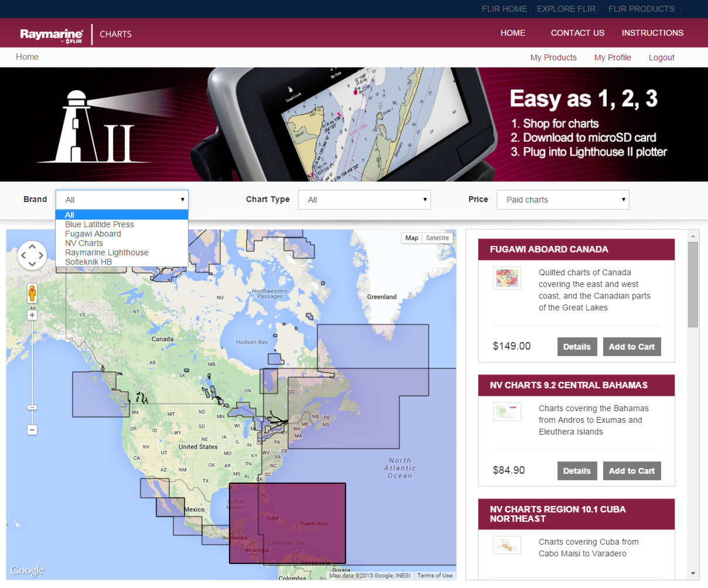Viewport: 708px width, 588px height.
Task: Pan the map down with the arrow
Action: pos(32,264)
